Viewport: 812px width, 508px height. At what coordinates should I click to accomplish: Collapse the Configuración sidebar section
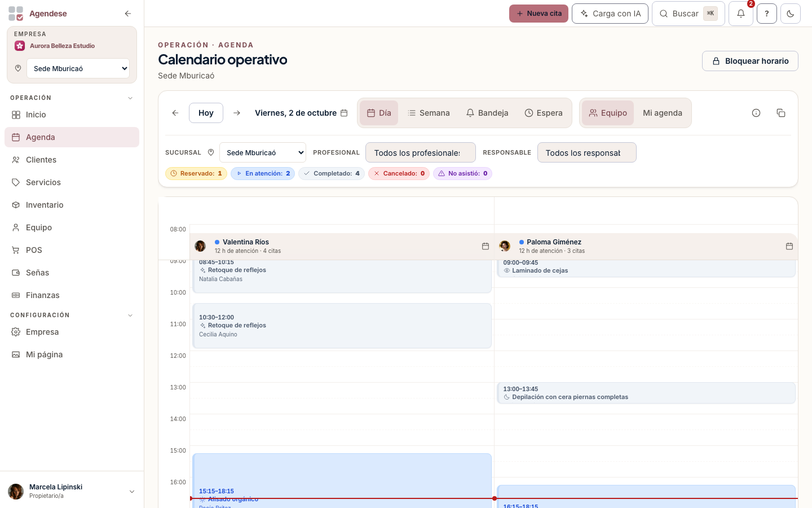click(130, 315)
